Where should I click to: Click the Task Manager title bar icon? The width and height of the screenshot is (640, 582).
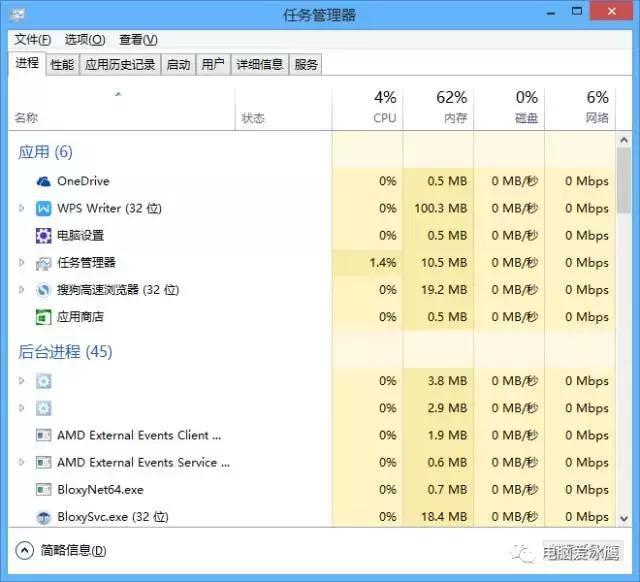pyautogui.click(x=17, y=15)
